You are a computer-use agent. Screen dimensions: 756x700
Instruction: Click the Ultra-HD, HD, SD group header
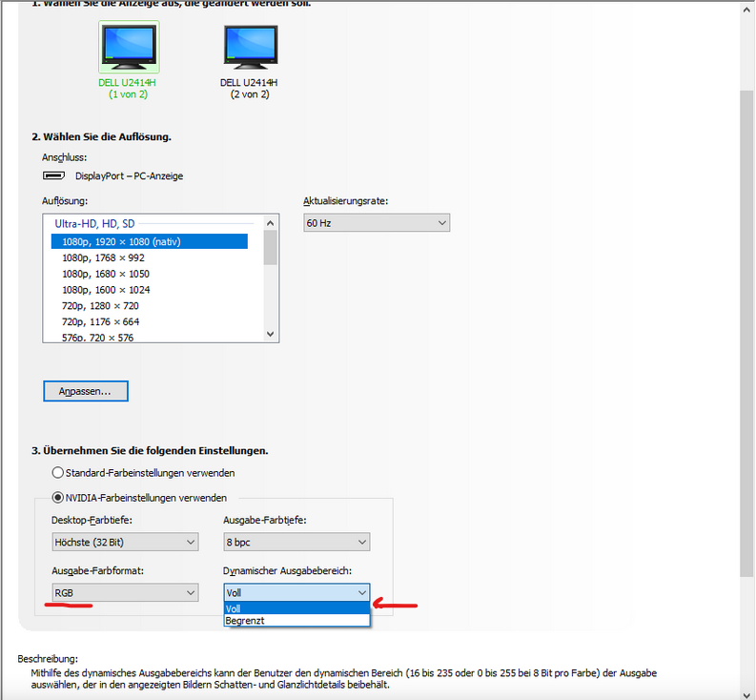point(94,224)
